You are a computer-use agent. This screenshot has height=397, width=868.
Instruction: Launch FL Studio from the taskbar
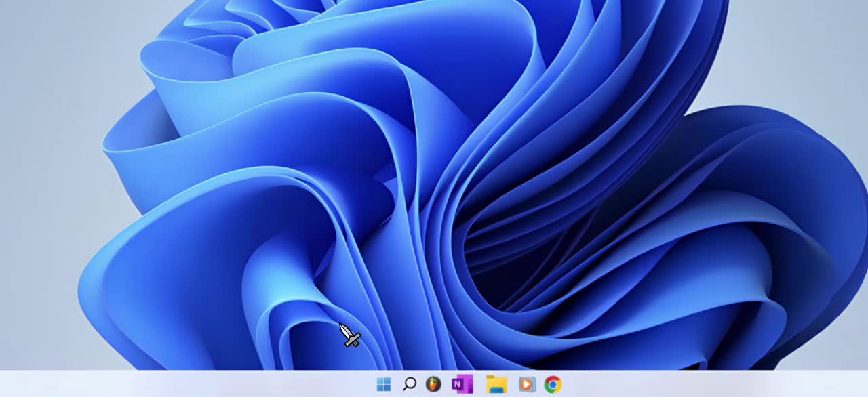click(x=433, y=385)
